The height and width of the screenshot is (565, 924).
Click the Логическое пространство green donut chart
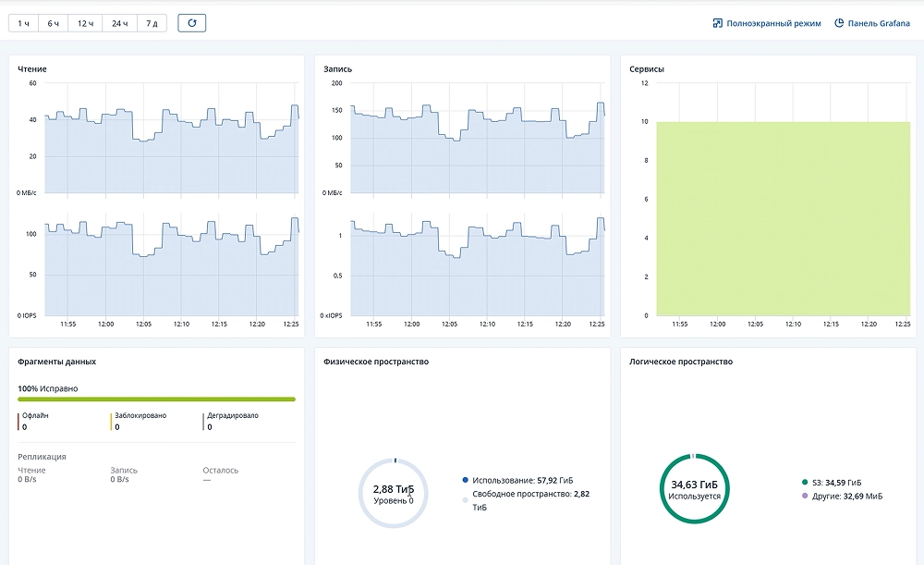click(x=695, y=488)
